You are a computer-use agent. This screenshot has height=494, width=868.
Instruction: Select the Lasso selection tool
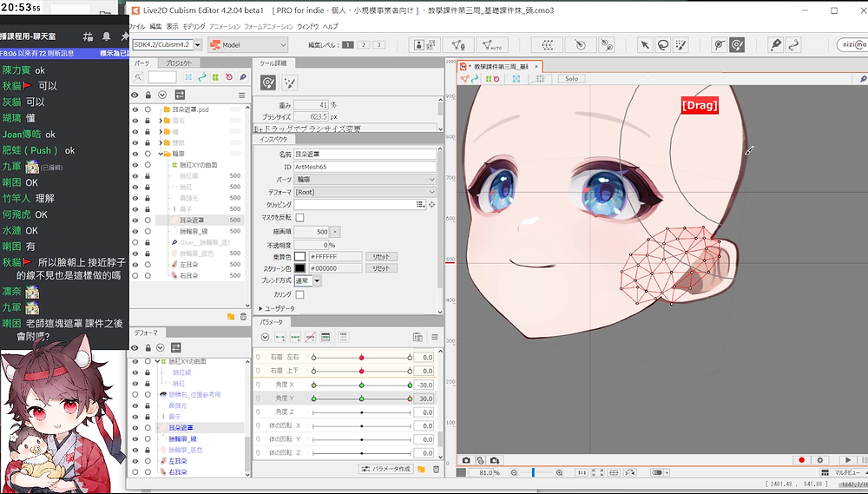pyautogui.click(x=662, y=45)
